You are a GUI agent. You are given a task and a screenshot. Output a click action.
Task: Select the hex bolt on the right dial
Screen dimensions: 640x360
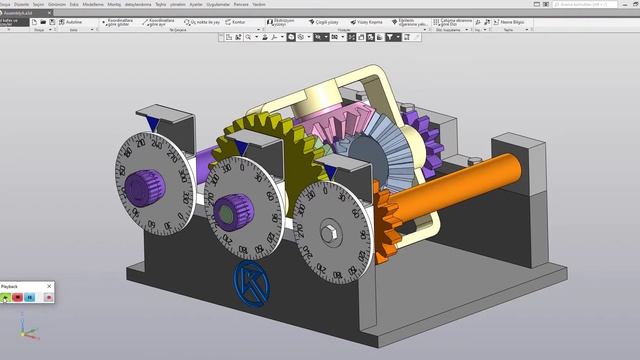330,234
